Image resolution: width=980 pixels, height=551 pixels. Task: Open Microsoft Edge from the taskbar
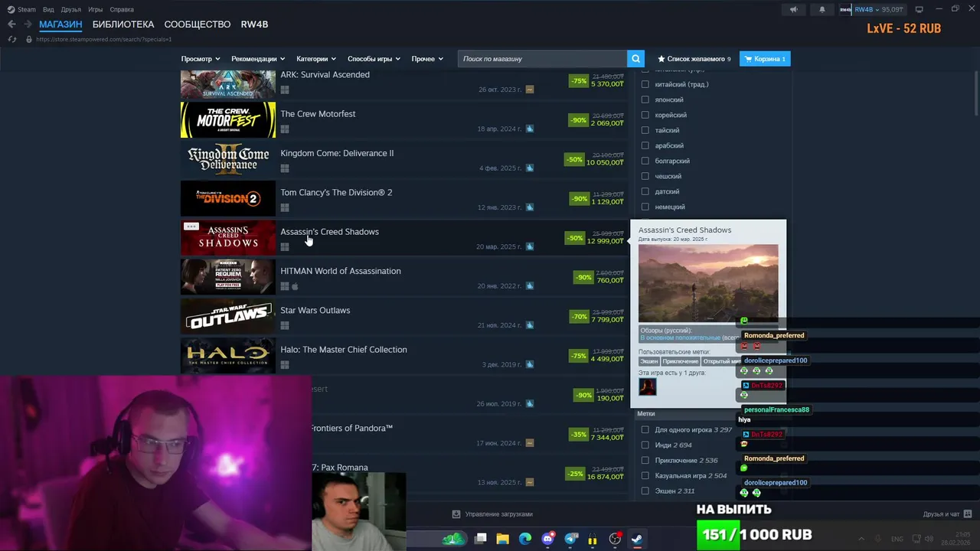point(525,539)
